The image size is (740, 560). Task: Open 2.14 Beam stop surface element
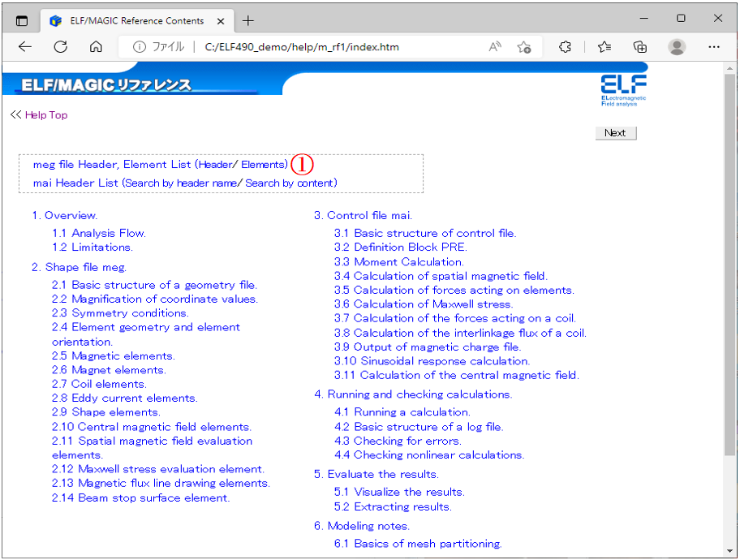coord(140,498)
